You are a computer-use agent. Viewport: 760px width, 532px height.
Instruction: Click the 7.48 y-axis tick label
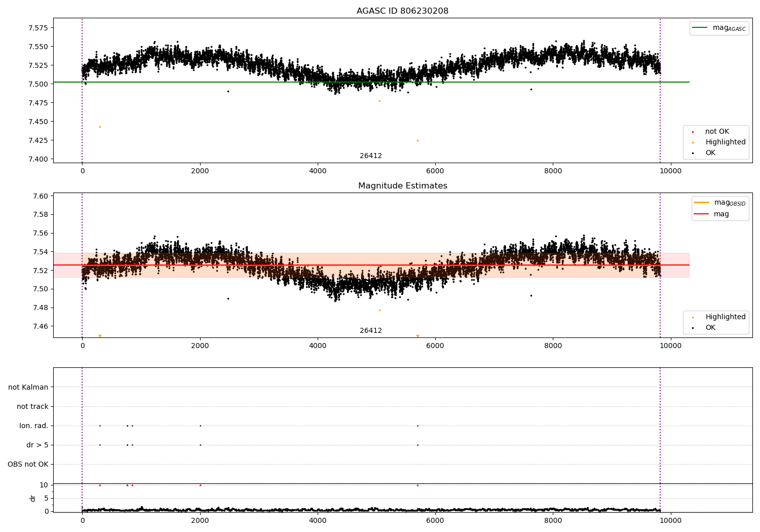(40, 308)
